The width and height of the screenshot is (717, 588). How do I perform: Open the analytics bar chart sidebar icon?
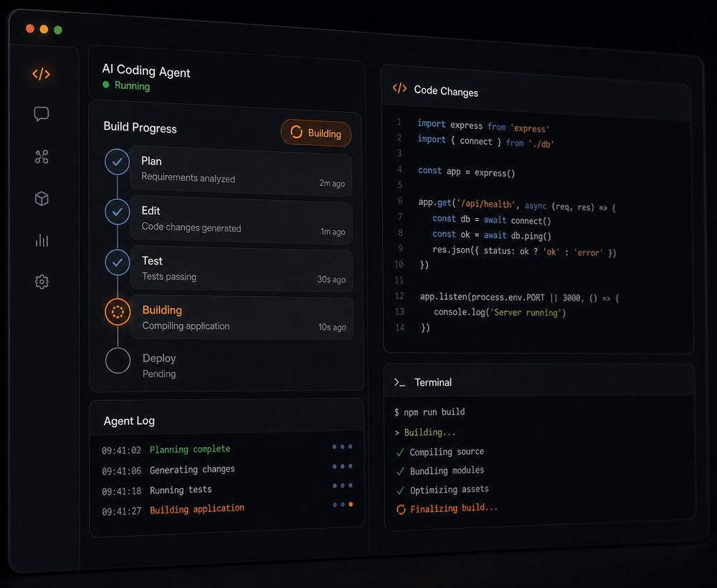(x=42, y=240)
